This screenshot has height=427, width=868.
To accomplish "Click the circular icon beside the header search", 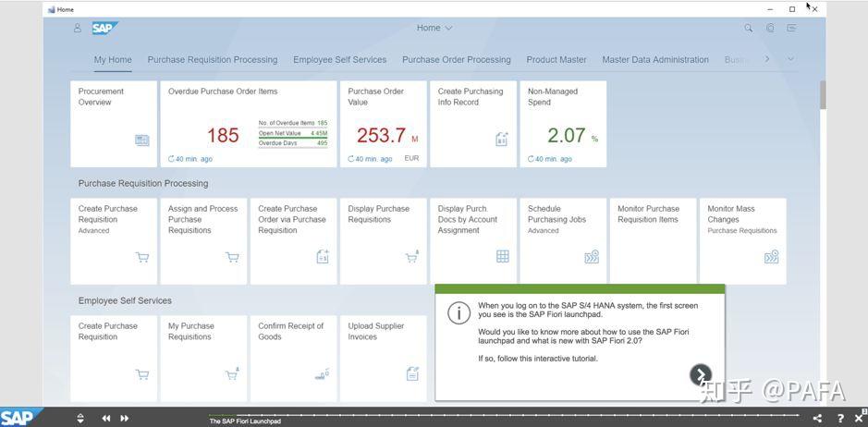I will click(x=770, y=28).
